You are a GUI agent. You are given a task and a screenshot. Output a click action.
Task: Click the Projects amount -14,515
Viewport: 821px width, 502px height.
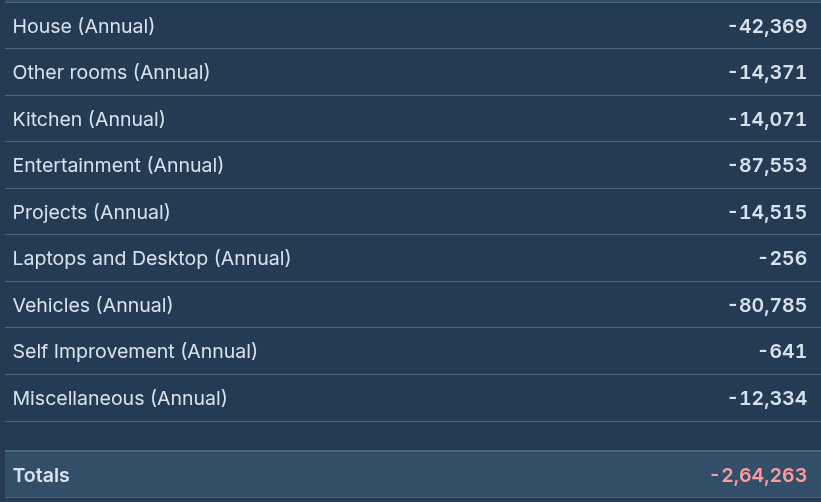point(767,212)
